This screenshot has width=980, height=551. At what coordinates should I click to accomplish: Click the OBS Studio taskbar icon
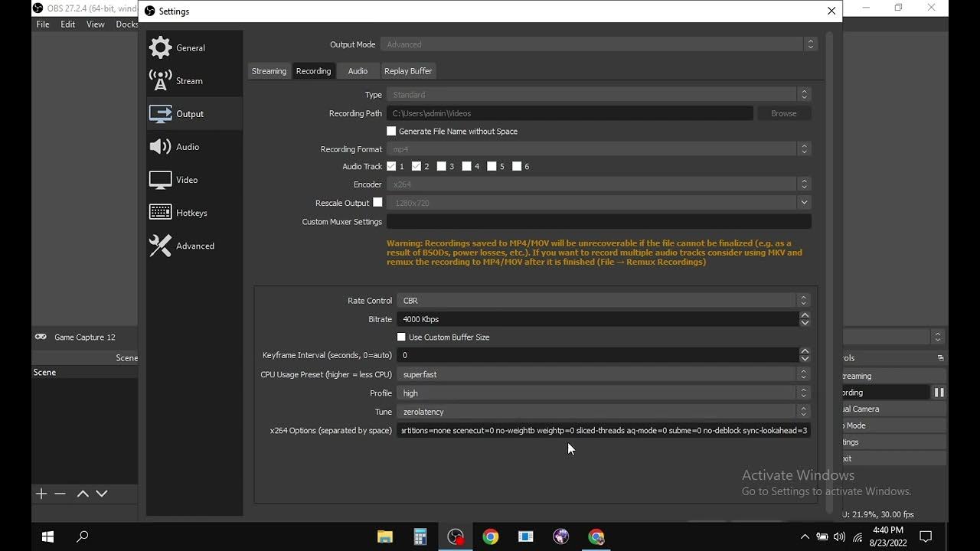click(456, 536)
